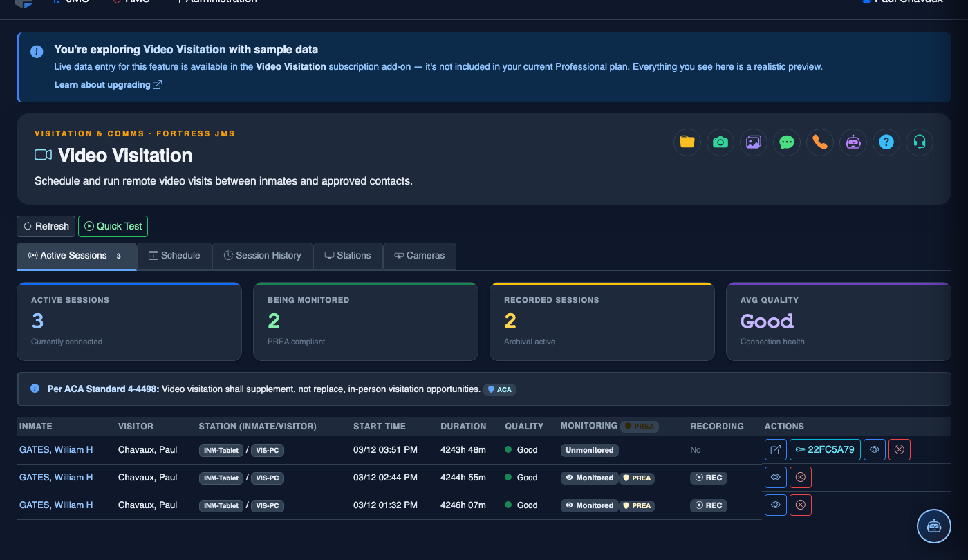Click the green camera icon
Viewport: 968px width, 560px height.
[720, 142]
